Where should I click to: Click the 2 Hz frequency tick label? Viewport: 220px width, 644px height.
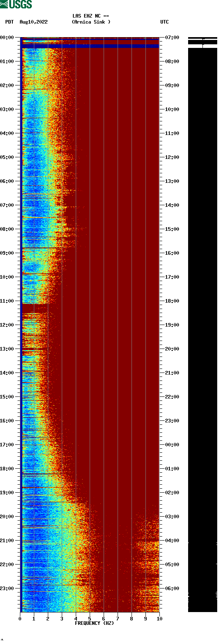tap(48, 619)
